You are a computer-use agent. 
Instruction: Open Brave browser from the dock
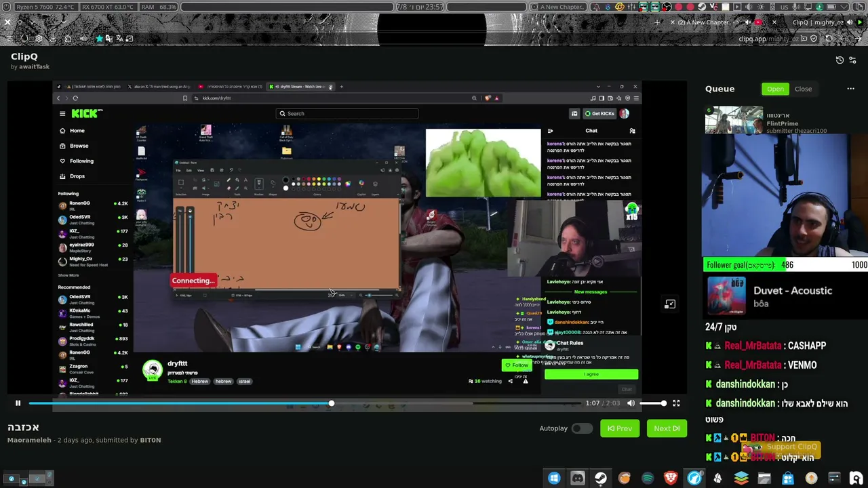671,479
